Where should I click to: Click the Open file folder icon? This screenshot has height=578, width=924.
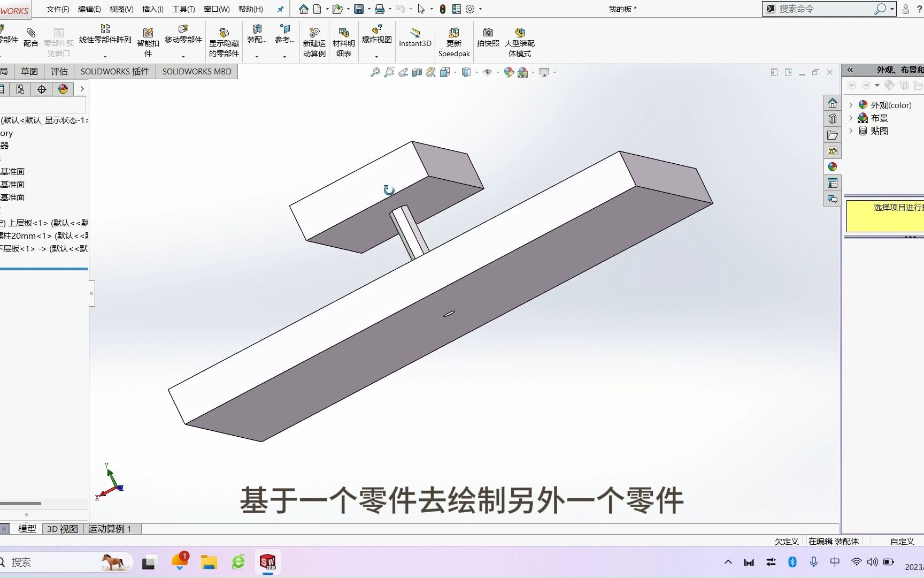(x=337, y=9)
